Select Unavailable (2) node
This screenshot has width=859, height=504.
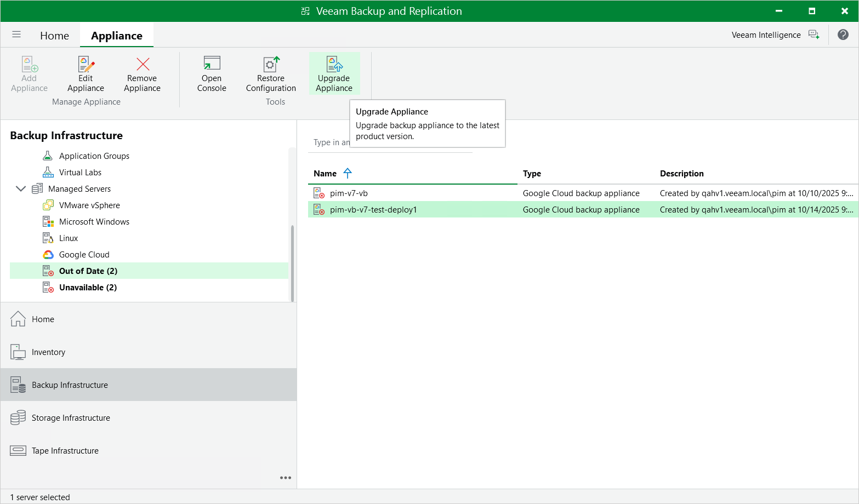click(x=88, y=287)
